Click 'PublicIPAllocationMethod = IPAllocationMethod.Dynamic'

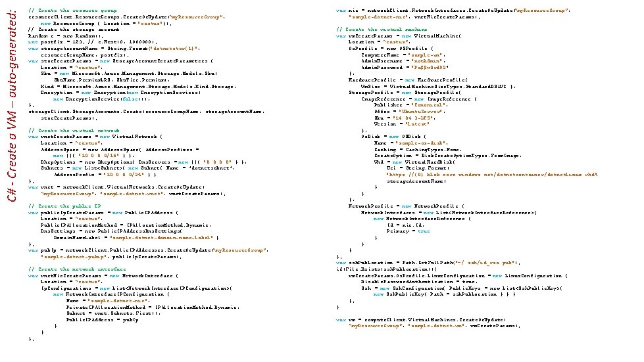pyautogui.click(x=126, y=225)
